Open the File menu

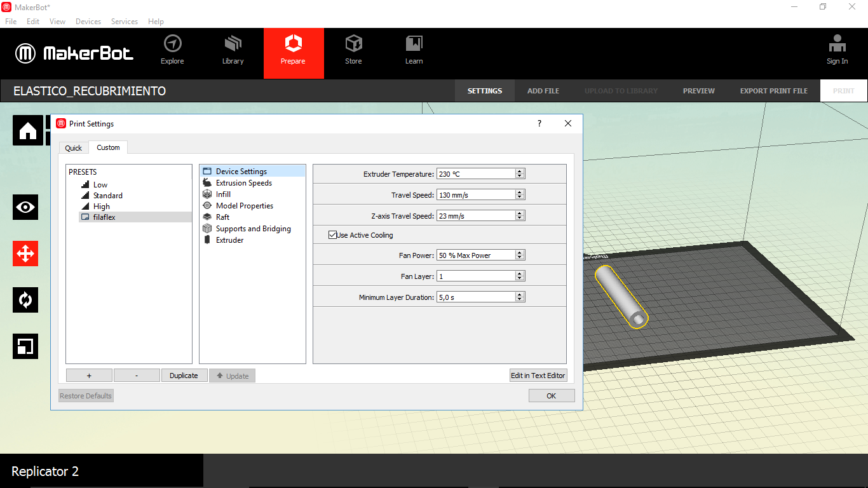point(11,21)
